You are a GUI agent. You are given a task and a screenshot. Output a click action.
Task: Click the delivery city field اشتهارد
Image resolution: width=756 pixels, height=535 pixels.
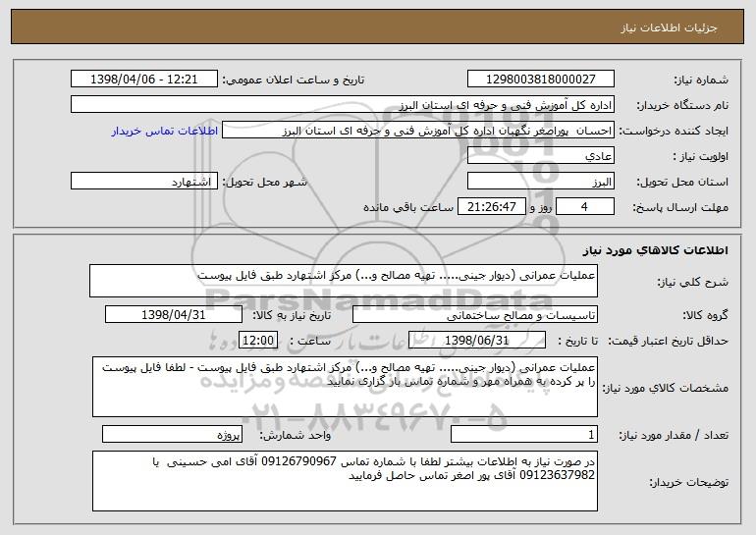(x=144, y=182)
